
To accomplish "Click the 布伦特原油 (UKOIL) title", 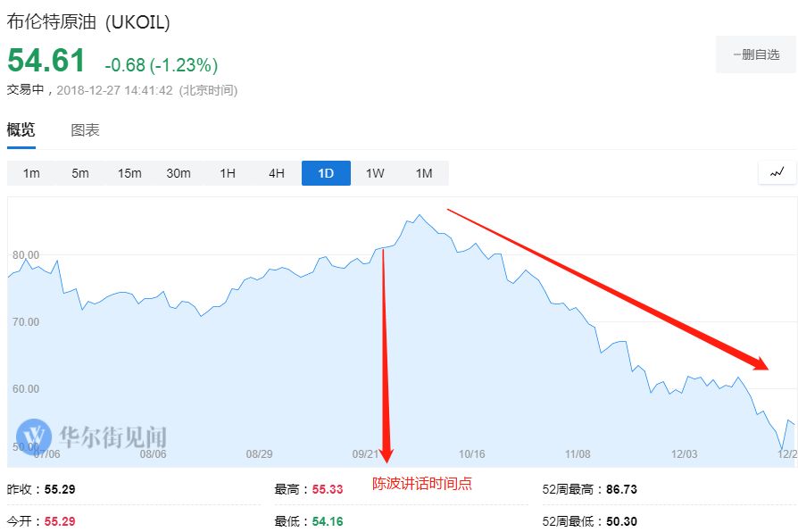I will click(x=88, y=22).
